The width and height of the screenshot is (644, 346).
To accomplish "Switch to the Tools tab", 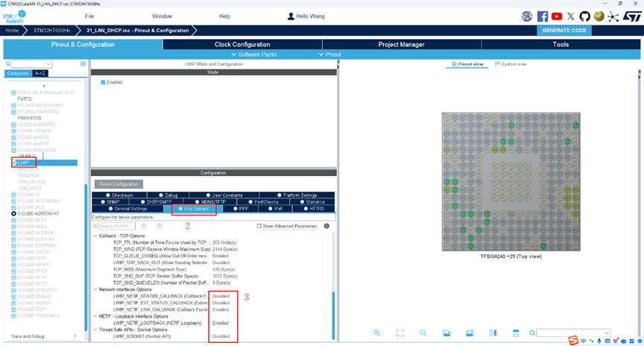I will [x=561, y=45].
